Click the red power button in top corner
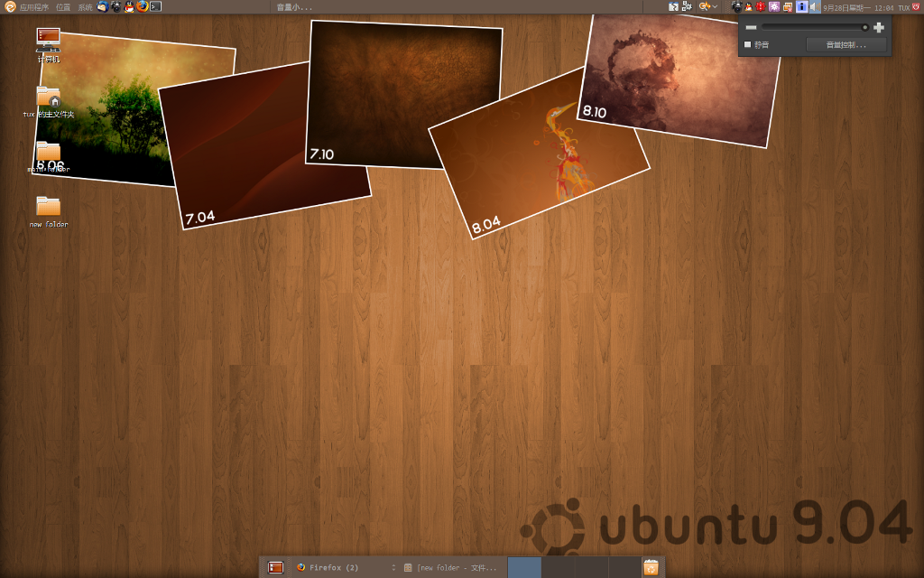 tap(917, 6)
